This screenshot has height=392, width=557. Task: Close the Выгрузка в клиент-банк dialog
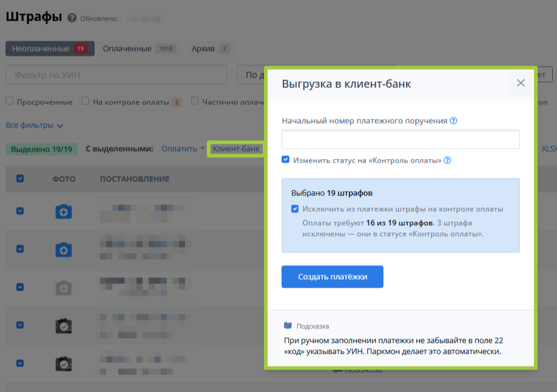pos(521,83)
